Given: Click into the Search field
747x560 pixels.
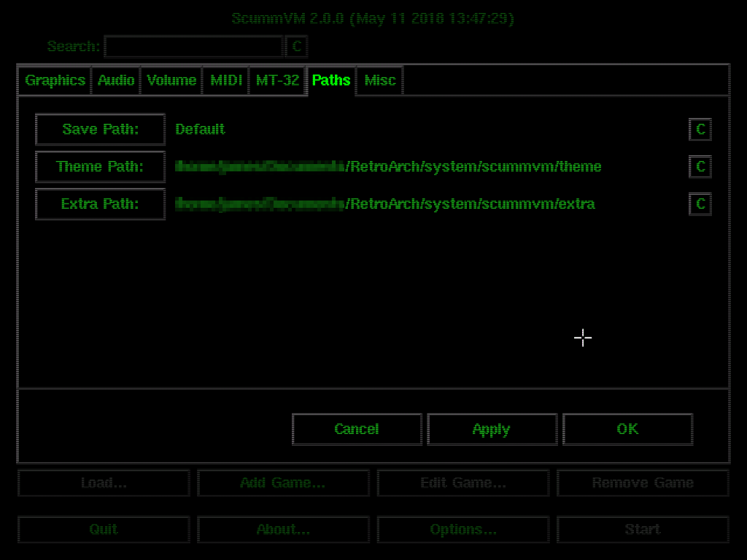Looking at the screenshot, I should [193, 46].
